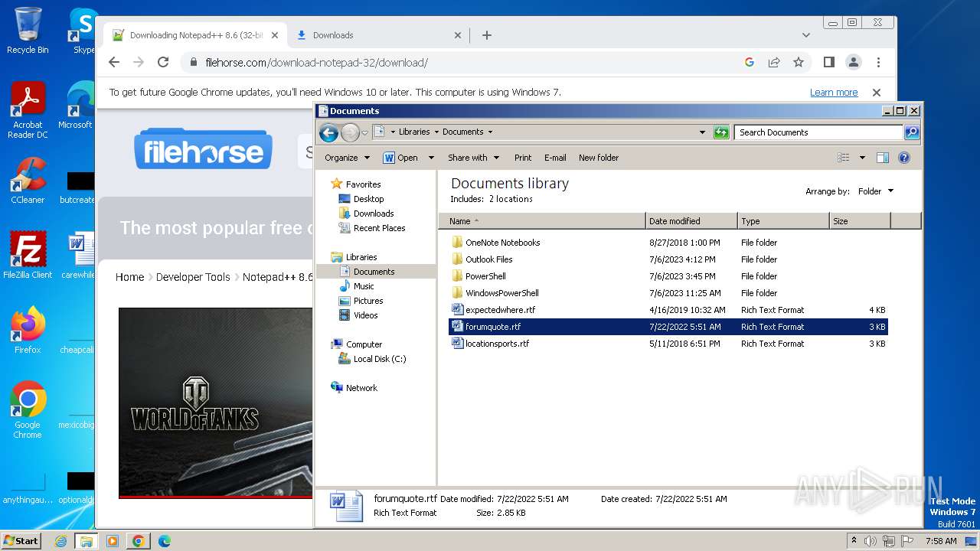Sort by Date modified column header

[691, 221]
